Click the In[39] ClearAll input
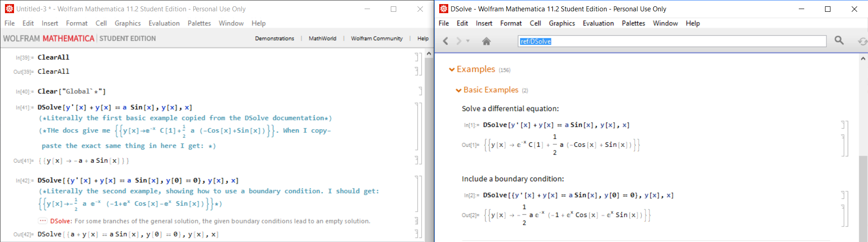The height and width of the screenshot is (242, 868). (x=53, y=57)
